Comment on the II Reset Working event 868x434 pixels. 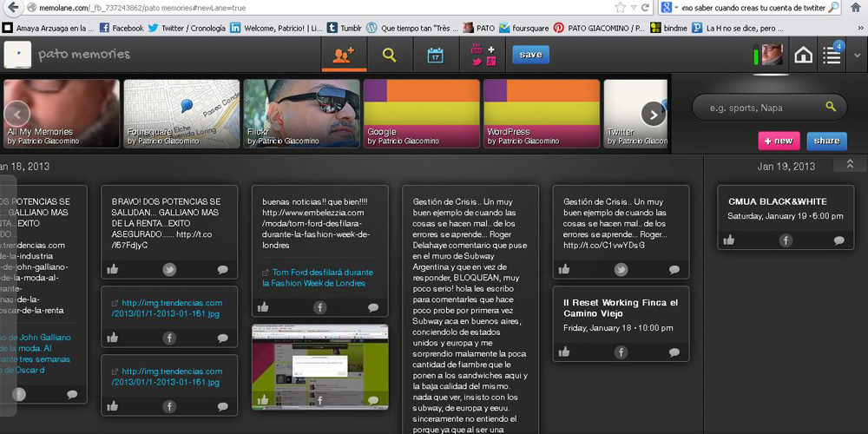point(674,352)
